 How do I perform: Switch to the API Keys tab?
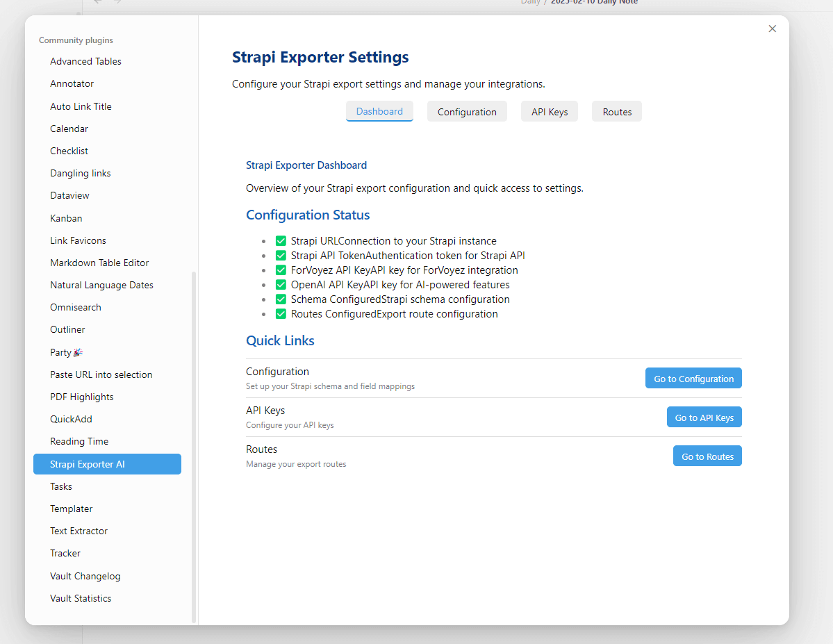pos(550,112)
